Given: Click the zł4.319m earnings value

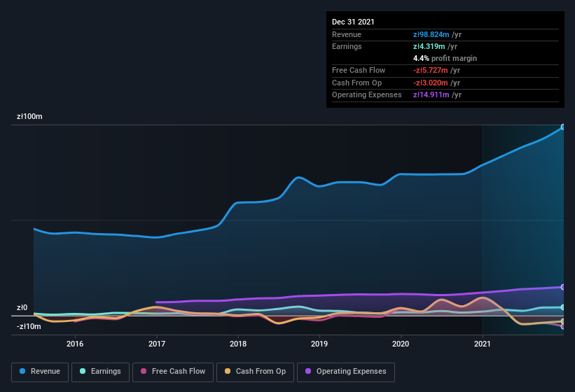Looking at the screenshot, I should 429,46.
